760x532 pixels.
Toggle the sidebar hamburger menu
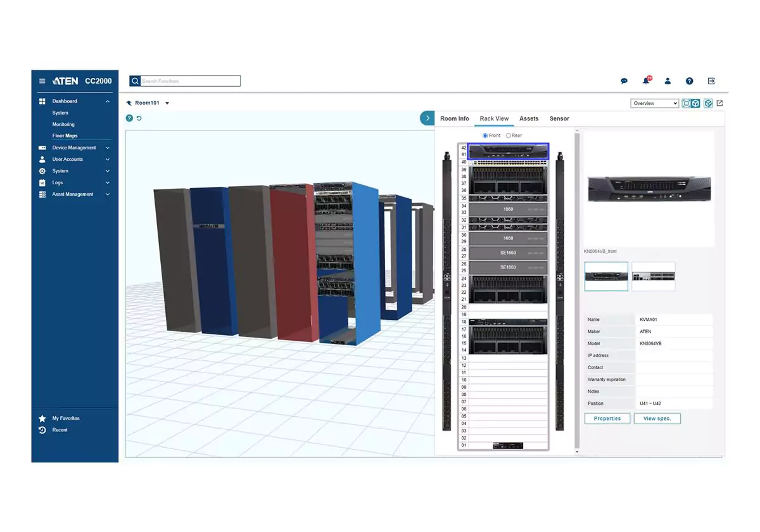point(42,80)
